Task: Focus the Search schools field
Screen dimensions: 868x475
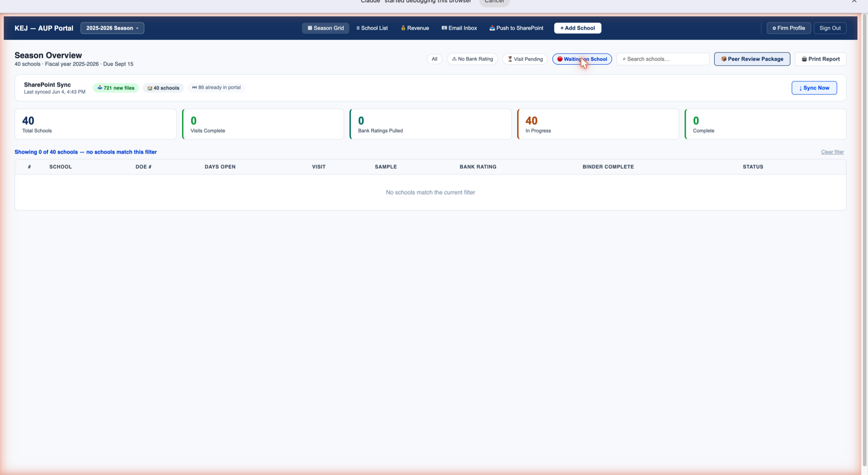Action: (663, 59)
